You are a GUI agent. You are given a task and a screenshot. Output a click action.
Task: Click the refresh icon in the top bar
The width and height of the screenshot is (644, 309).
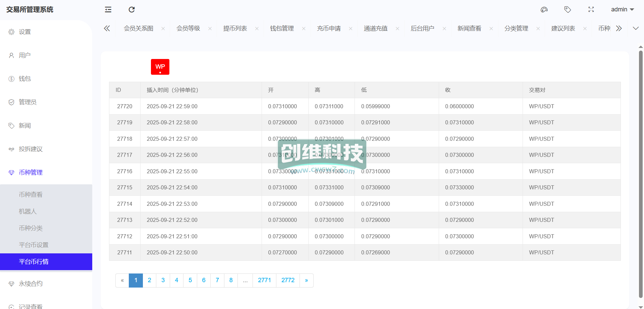[131, 9]
